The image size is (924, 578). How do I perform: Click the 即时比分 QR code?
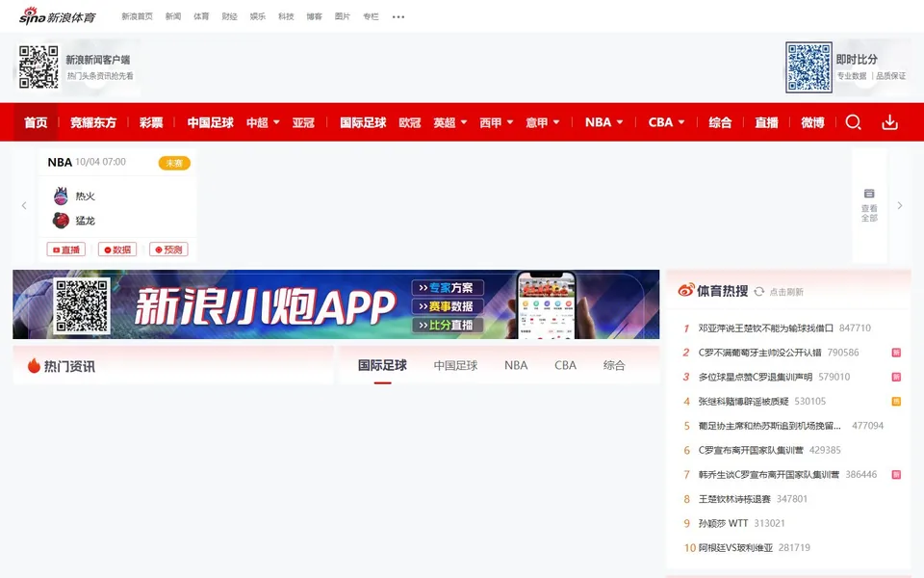(x=809, y=67)
